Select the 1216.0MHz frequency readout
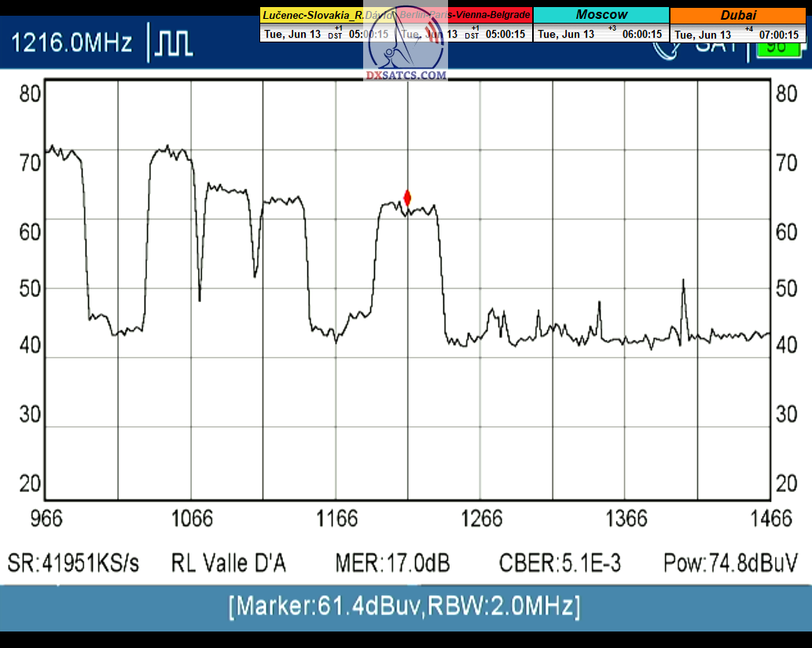This screenshot has height=648, width=812. [72, 42]
